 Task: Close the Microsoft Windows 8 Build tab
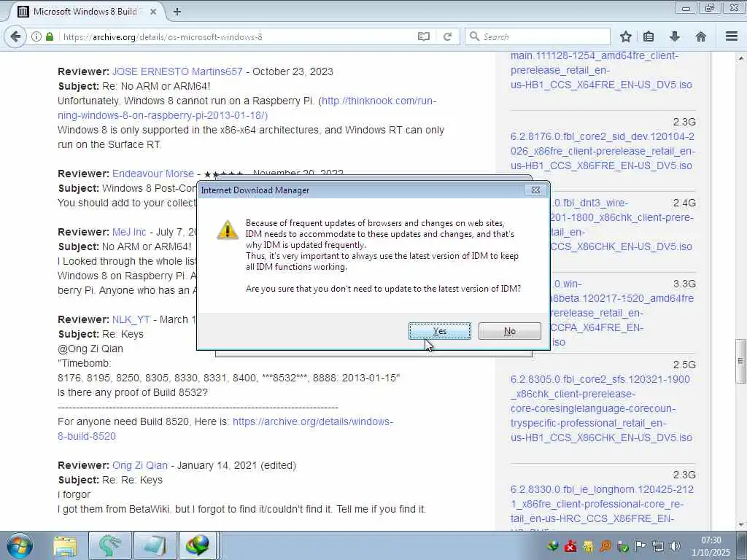153,12
